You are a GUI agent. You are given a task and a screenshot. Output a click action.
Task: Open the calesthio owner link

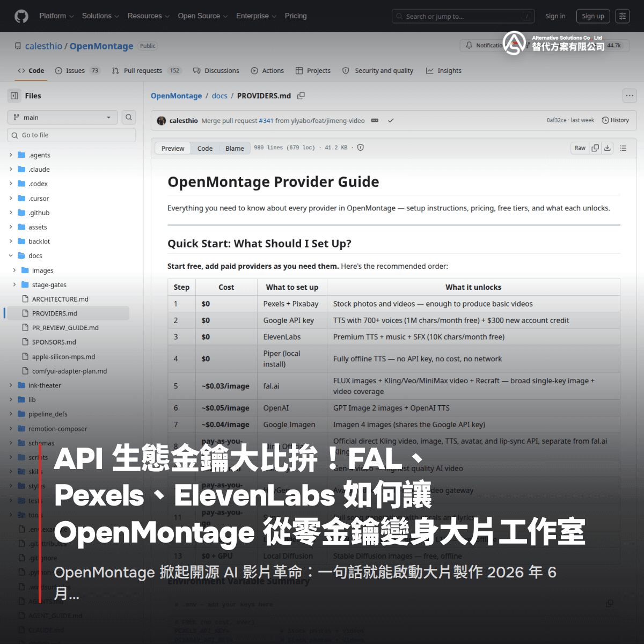(43, 46)
